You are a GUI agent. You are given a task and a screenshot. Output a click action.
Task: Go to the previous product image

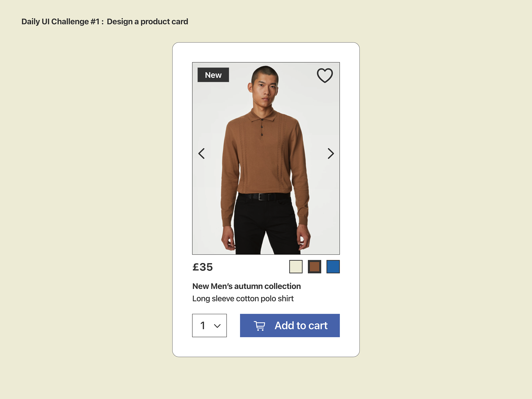point(201,154)
